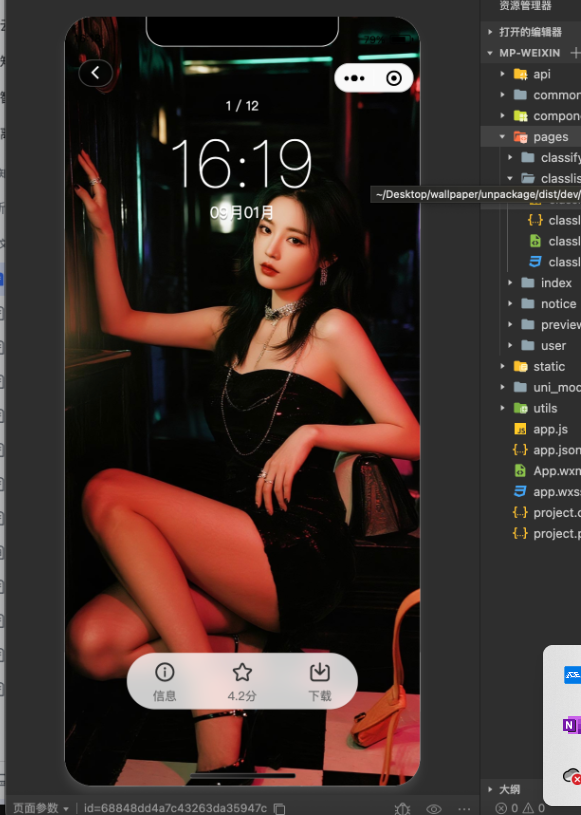
Task: Click the 资源管理器 panel title
Action: [525, 6]
